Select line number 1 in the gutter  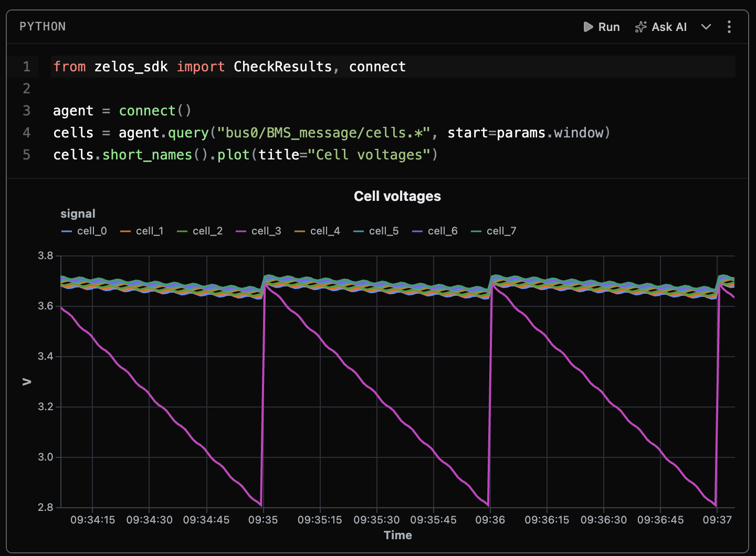(27, 67)
